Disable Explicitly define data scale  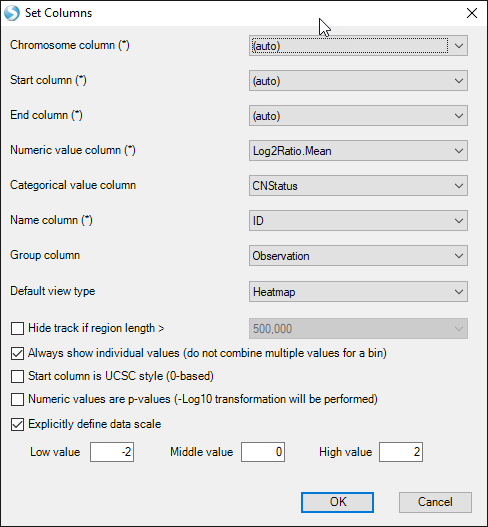17,424
